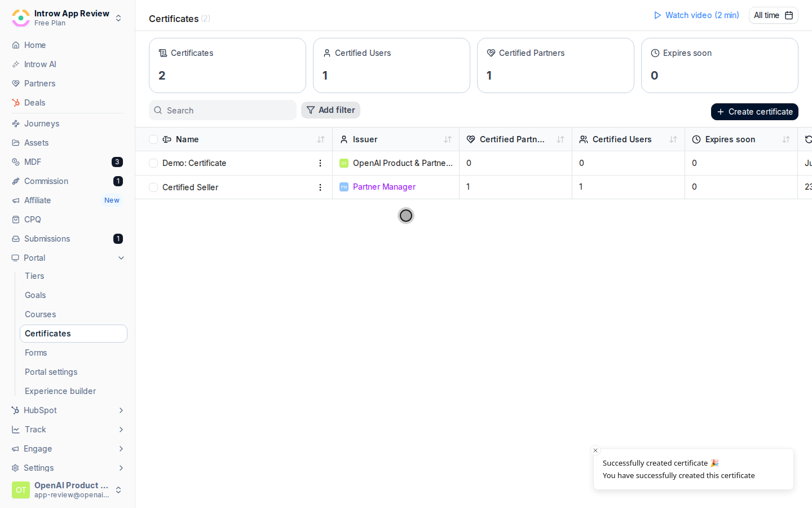Click the HubSpot sprocket icon
The image size is (812, 508).
16,410
